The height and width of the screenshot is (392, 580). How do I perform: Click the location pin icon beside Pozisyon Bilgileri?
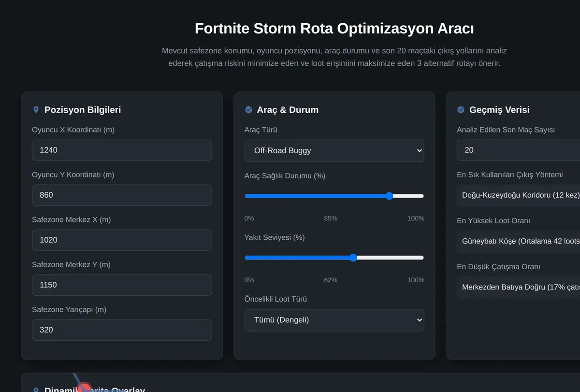tap(36, 110)
